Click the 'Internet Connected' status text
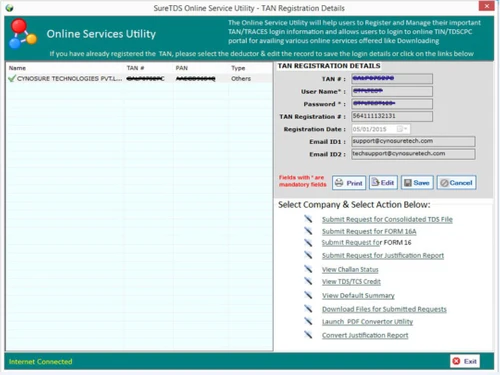 point(40,362)
